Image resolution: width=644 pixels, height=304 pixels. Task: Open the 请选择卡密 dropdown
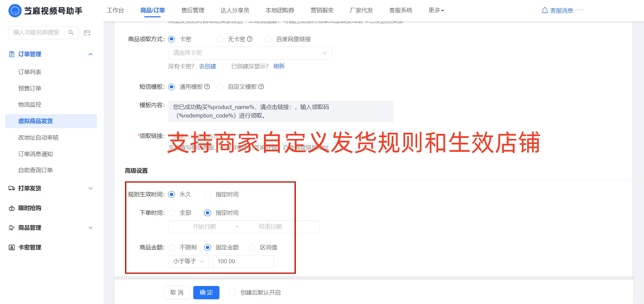250,53
